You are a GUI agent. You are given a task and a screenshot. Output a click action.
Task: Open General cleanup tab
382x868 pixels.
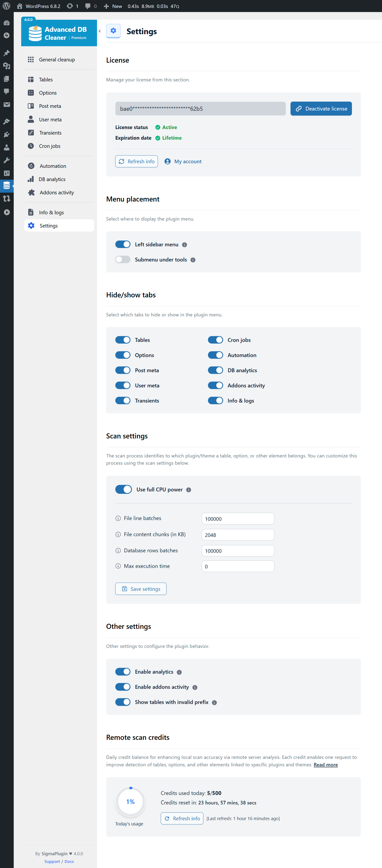click(x=59, y=59)
